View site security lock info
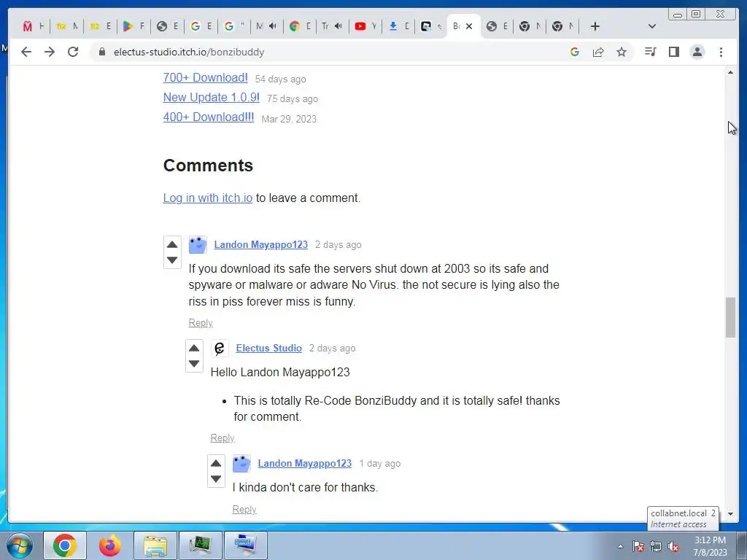Screen dimensions: 747x560 click(x=101, y=52)
